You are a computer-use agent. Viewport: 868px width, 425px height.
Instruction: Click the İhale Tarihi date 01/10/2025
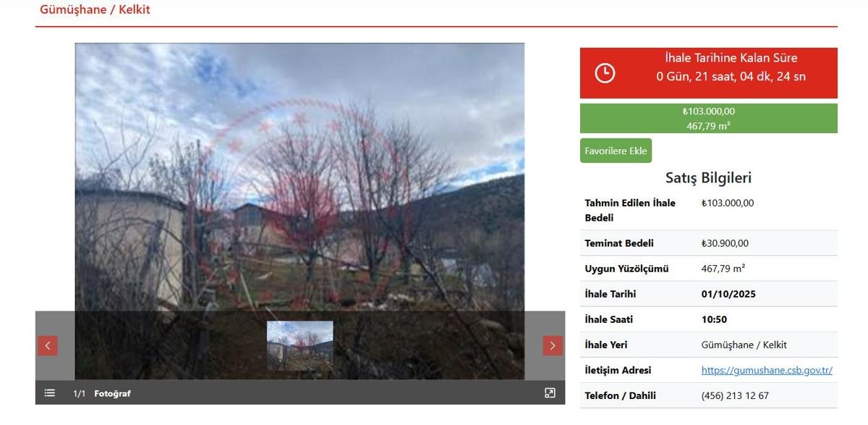tap(728, 294)
